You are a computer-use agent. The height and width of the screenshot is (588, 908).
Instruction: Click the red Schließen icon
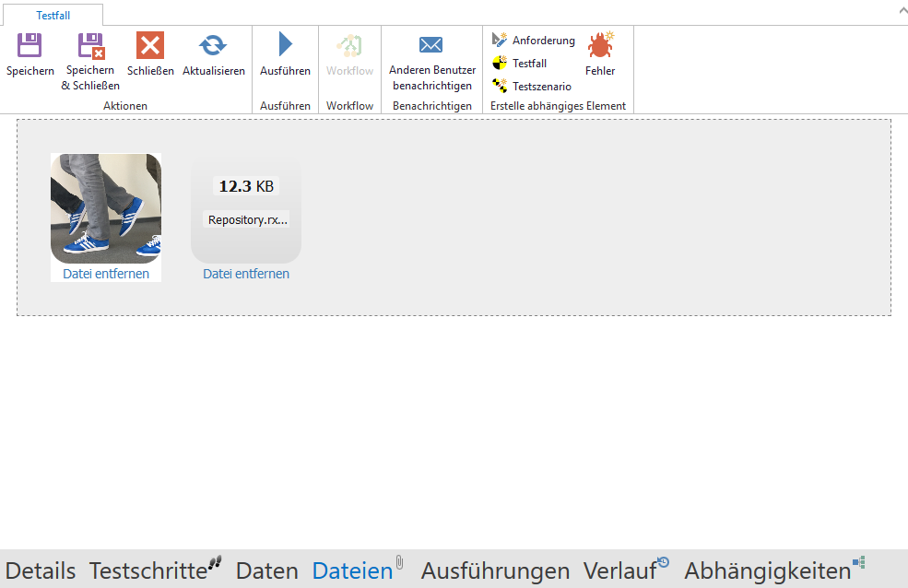pyautogui.click(x=150, y=46)
